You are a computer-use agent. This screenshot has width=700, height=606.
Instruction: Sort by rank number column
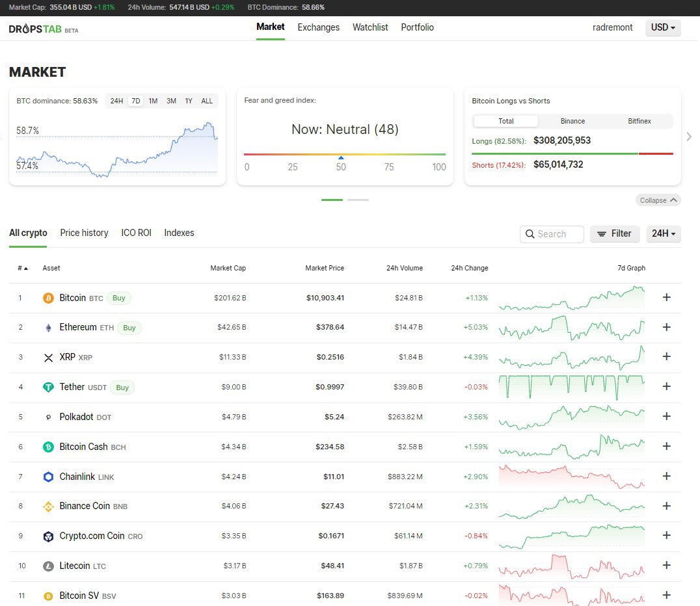(23, 268)
